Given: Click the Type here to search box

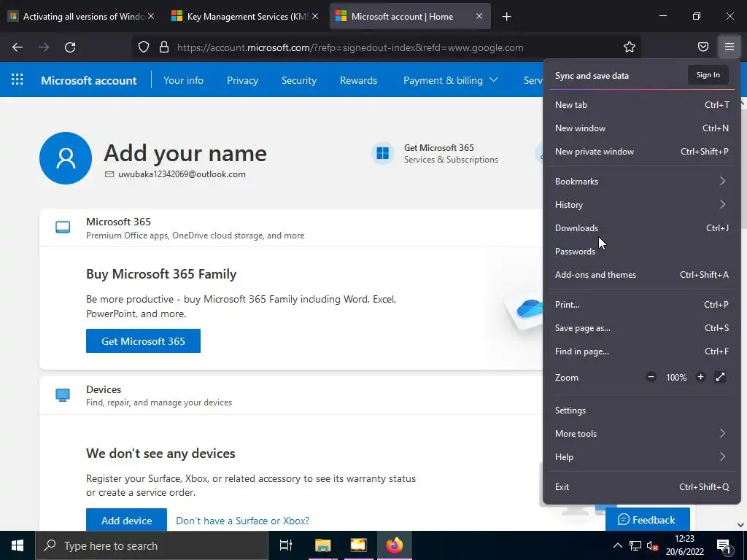Looking at the screenshot, I should (152, 545).
